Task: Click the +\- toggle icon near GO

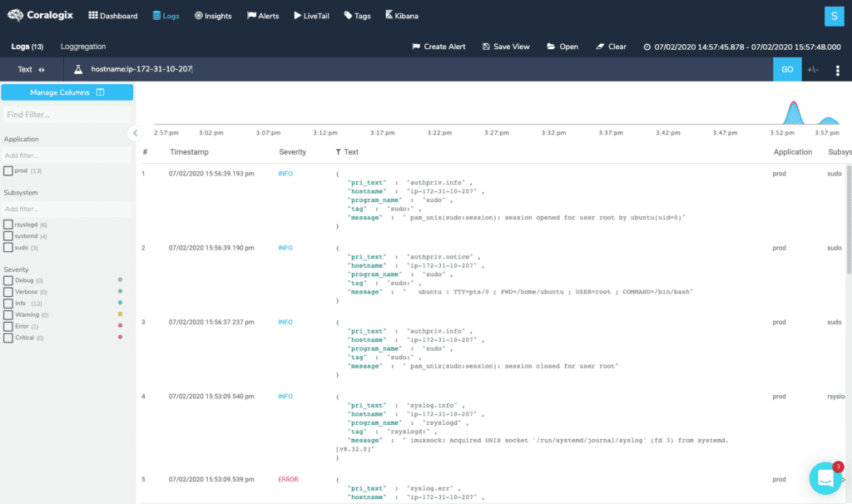Action: tap(815, 70)
